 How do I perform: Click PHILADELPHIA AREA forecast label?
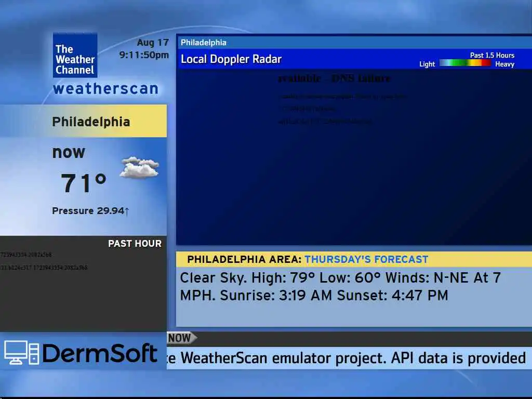tap(244, 259)
